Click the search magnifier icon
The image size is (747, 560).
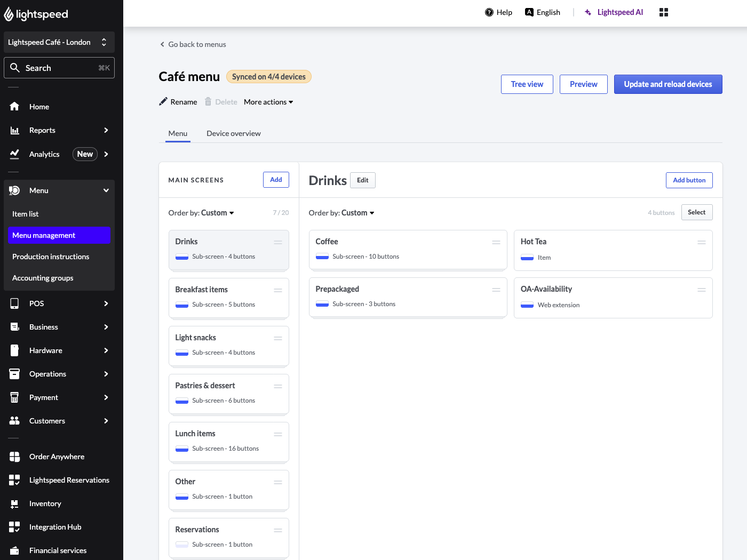15,68
